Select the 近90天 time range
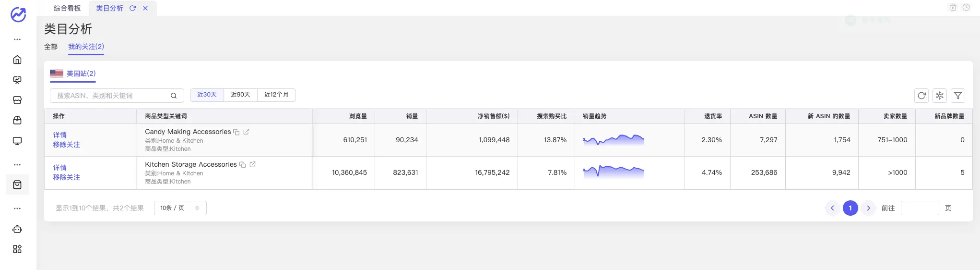980x270 pixels. click(240, 95)
